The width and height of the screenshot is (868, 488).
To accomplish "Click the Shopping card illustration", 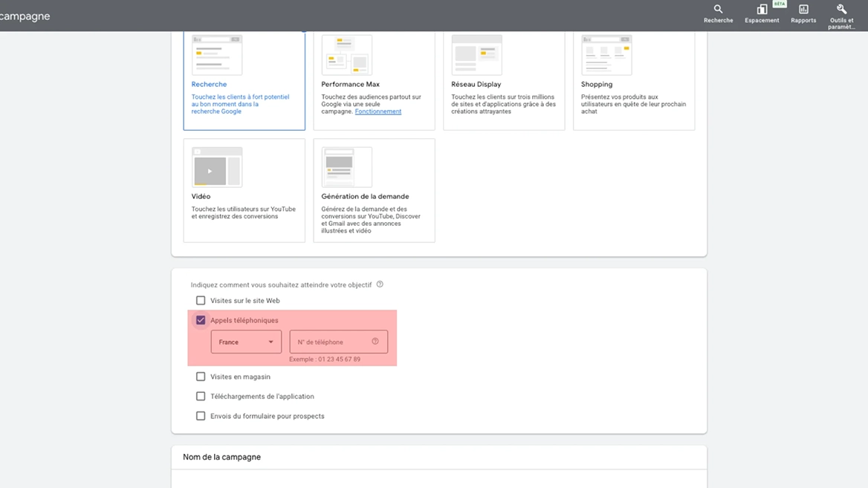I will (x=606, y=55).
